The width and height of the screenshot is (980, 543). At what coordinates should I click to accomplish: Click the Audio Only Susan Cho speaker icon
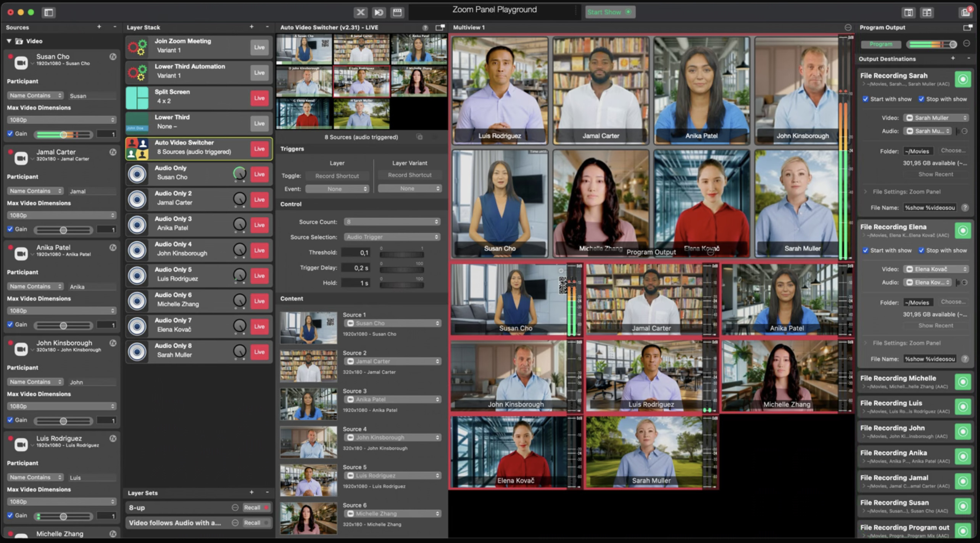(x=137, y=174)
